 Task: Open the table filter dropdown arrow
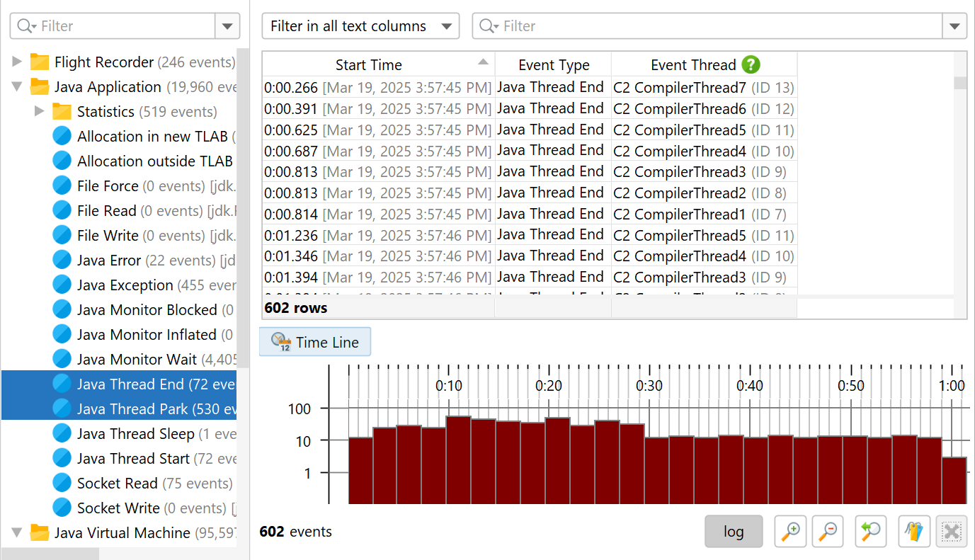tap(954, 26)
